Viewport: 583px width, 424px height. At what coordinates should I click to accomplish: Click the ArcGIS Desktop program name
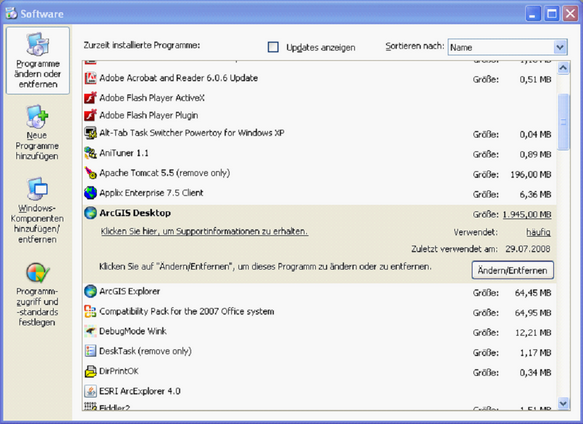135,213
